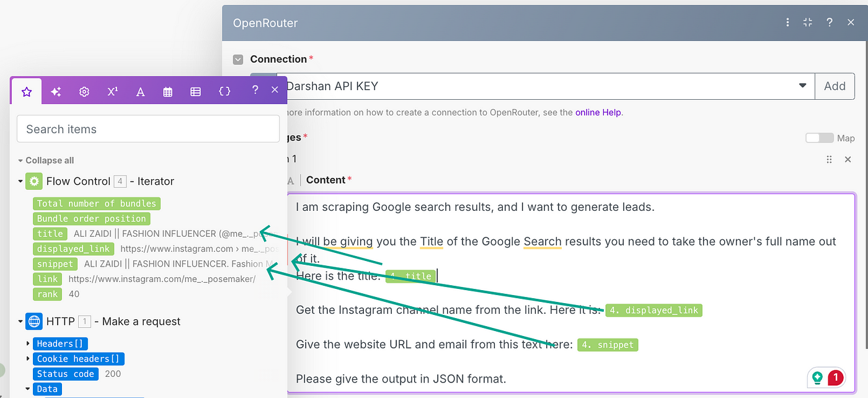Collapse the Flow Control Iterator group
Viewport: 868px width, 398px height.
[x=20, y=182]
